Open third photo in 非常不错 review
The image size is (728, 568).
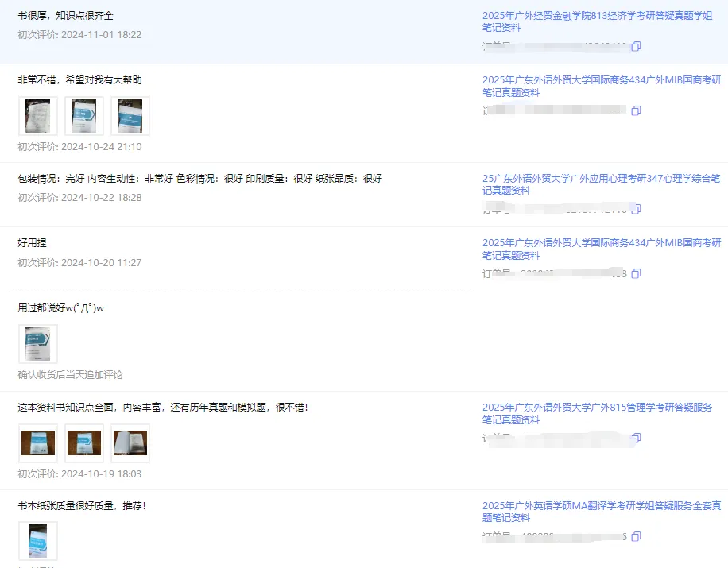tap(130, 115)
